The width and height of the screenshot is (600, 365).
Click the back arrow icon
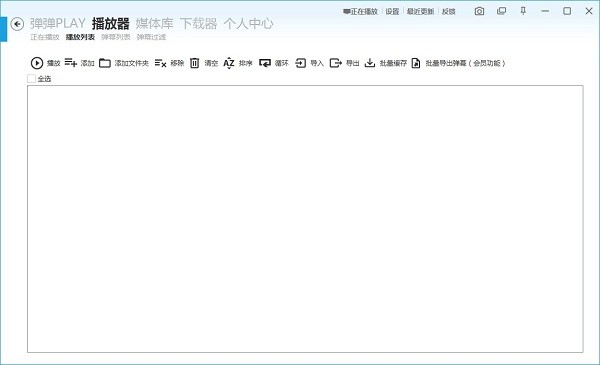(17, 24)
